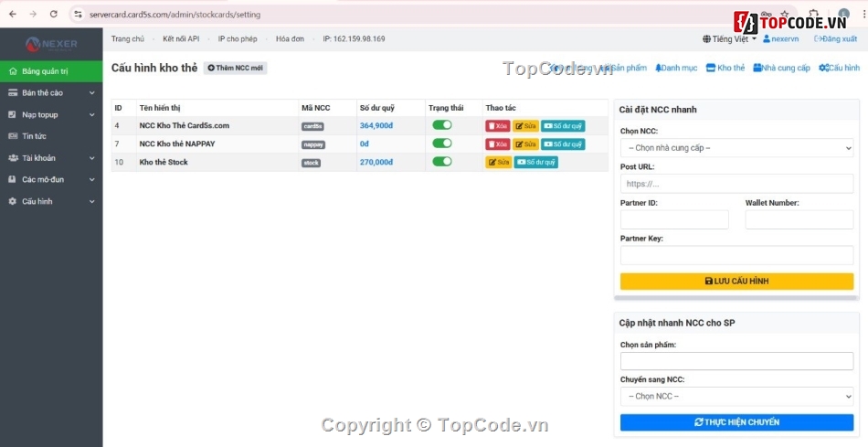Open nexervn user profile

pyautogui.click(x=780, y=38)
